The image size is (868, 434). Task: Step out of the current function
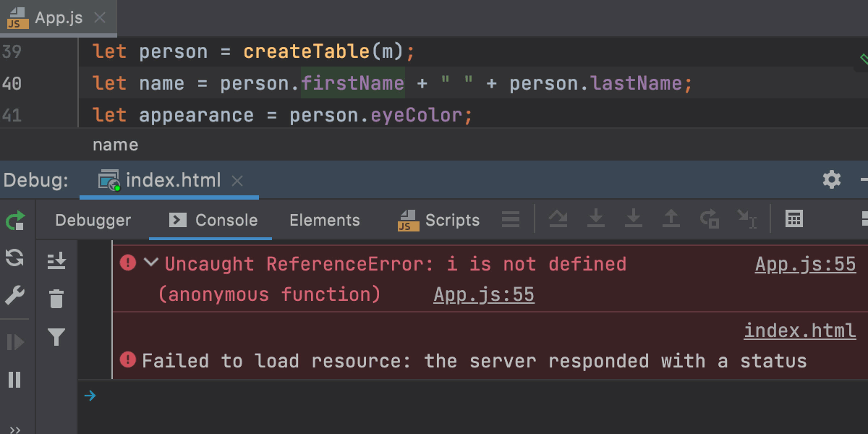tap(671, 220)
